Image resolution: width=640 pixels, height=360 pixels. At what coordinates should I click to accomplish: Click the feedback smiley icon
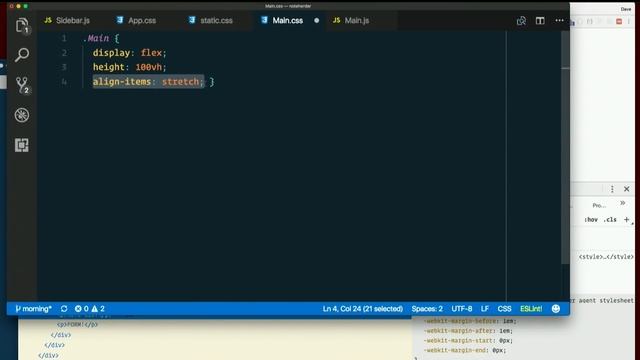click(x=556, y=309)
